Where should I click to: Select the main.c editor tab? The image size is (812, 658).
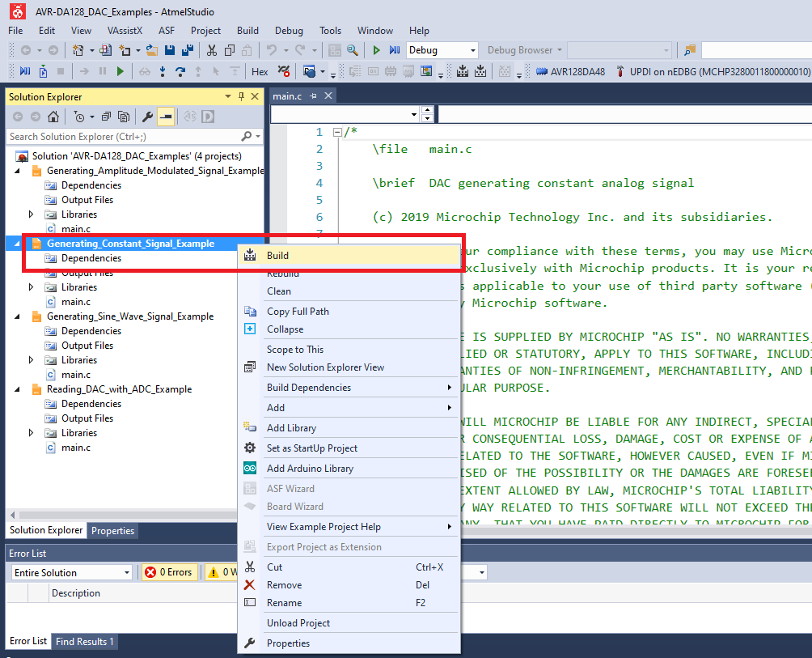(x=287, y=96)
